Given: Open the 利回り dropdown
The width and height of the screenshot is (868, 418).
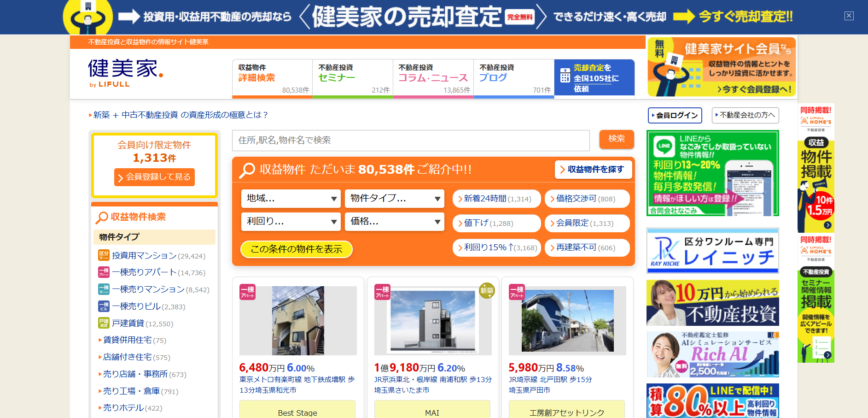Looking at the screenshot, I should 291,222.
